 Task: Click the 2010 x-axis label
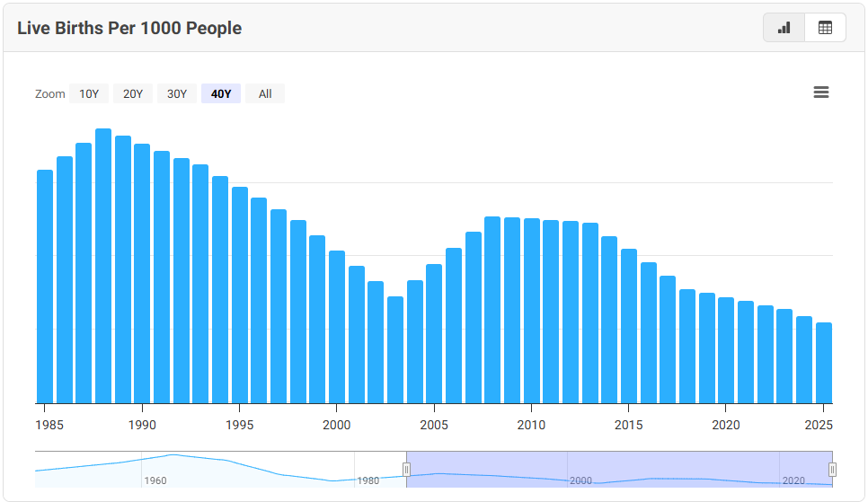(531, 425)
